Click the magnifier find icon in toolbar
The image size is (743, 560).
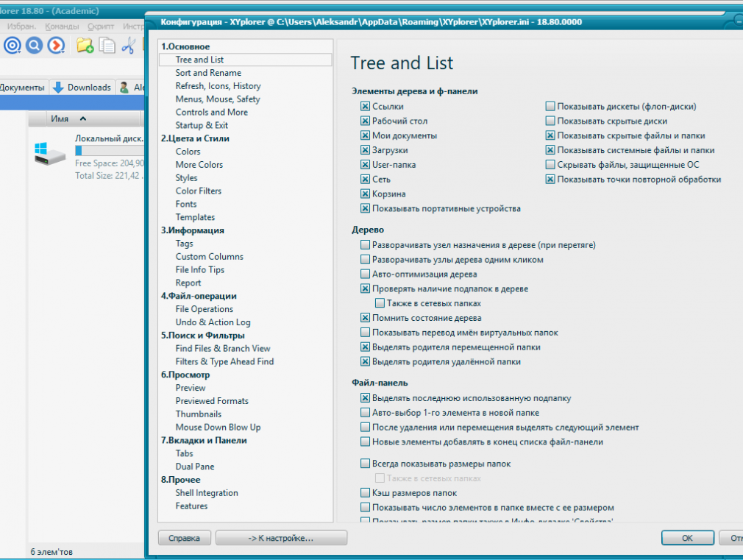tap(34, 46)
